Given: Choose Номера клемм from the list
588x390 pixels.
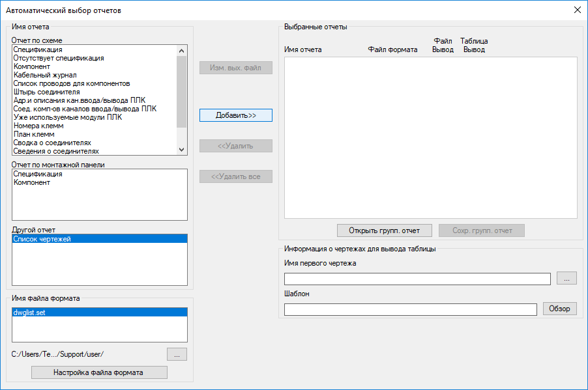Looking at the screenshot, I should coord(38,126).
